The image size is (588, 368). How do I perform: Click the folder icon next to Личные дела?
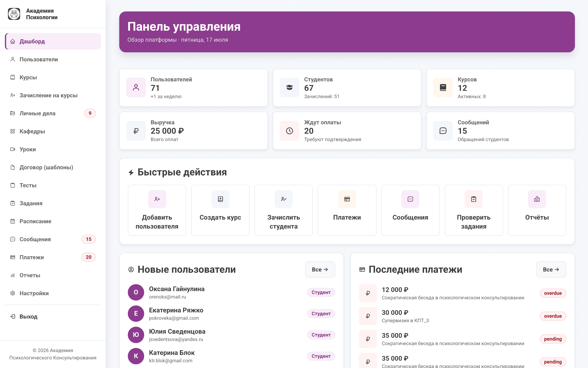(x=13, y=113)
